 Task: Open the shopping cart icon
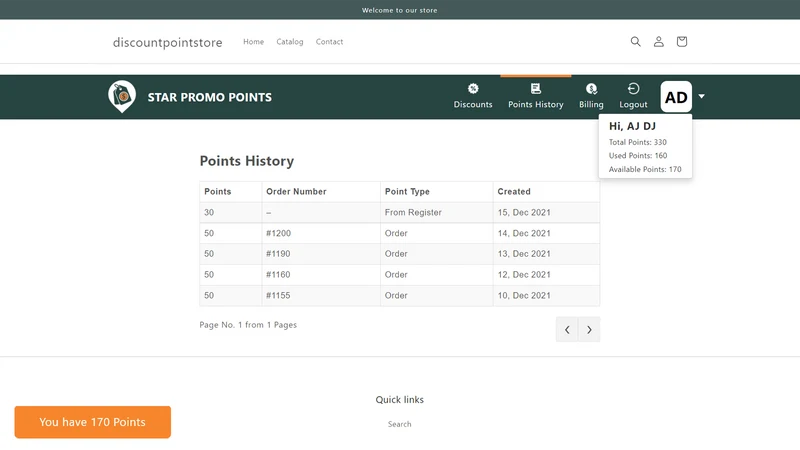(682, 41)
